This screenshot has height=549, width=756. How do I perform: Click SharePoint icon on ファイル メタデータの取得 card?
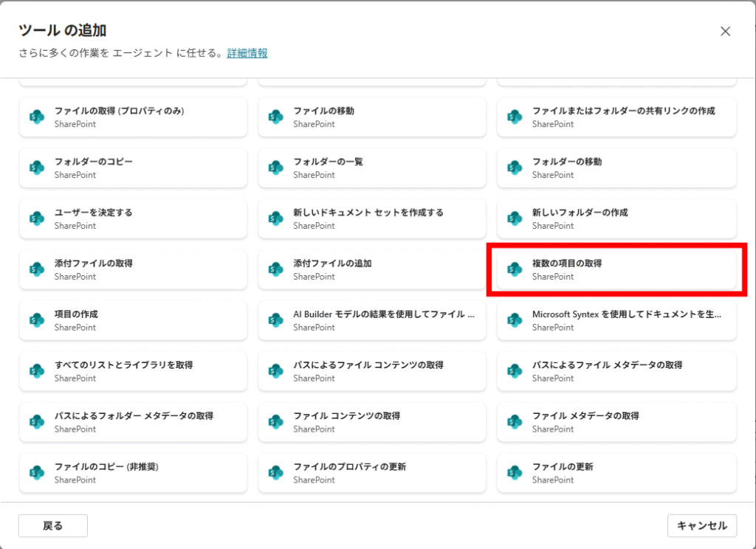click(515, 422)
